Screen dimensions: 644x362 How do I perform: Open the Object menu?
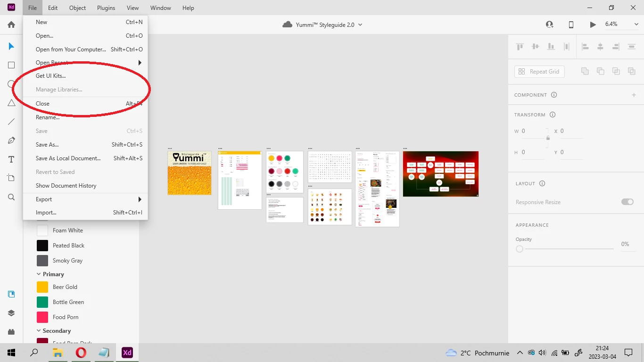pos(77,8)
